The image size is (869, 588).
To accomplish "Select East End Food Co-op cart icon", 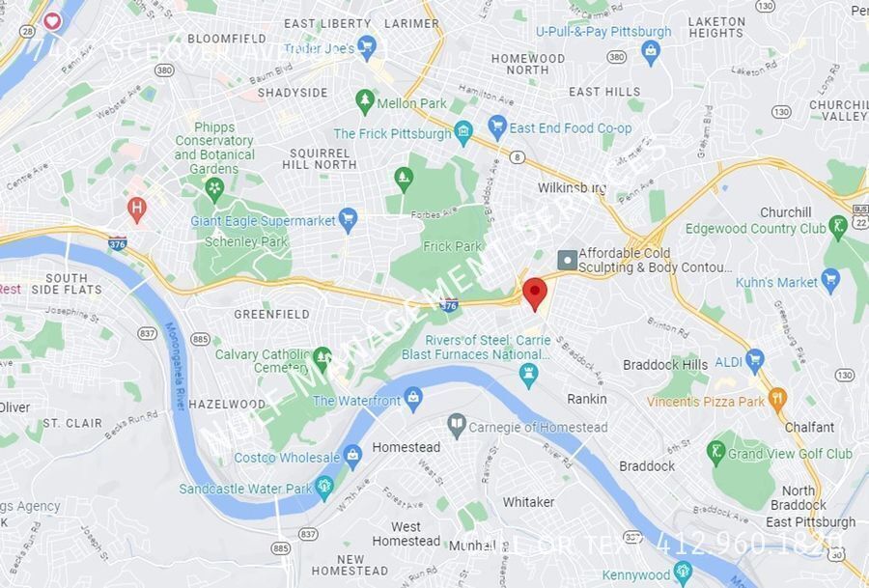I will pos(497,126).
